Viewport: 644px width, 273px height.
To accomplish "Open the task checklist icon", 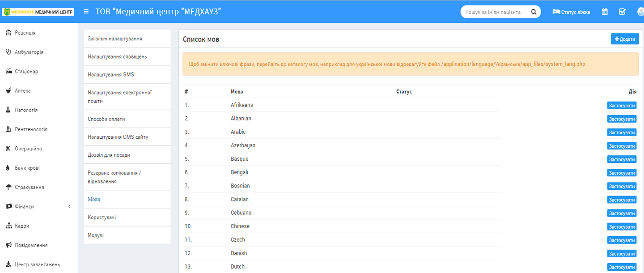I will pos(622,12).
